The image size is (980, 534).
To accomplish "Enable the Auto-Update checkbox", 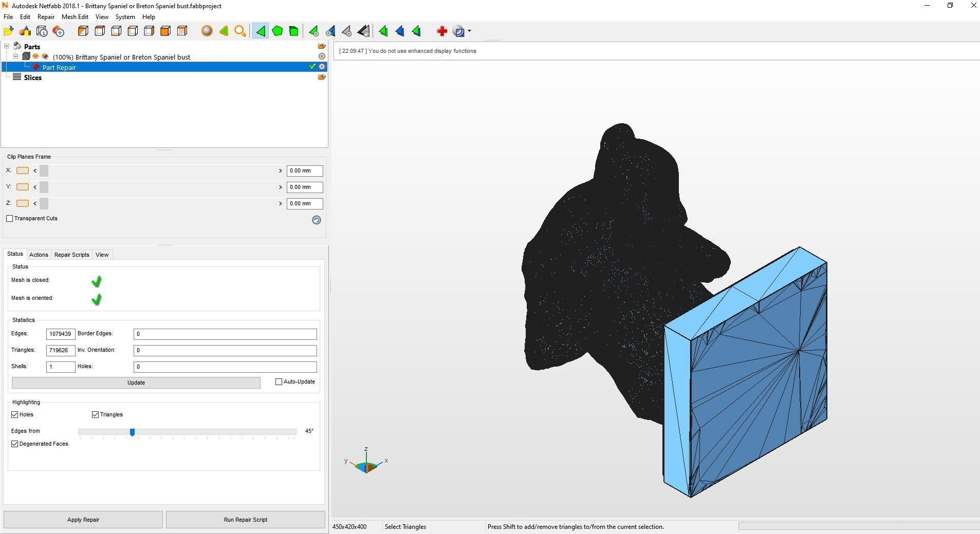I will pyautogui.click(x=279, y=382).
